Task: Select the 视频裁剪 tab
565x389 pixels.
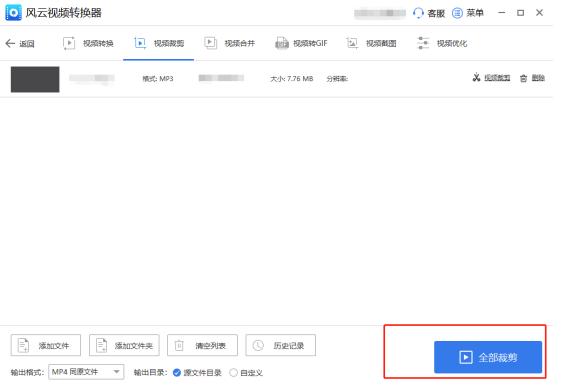Action: tap(159, 43)
